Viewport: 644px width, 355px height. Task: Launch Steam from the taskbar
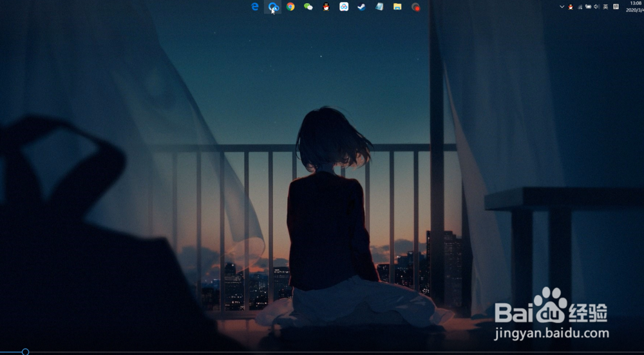tap(361, 6)
